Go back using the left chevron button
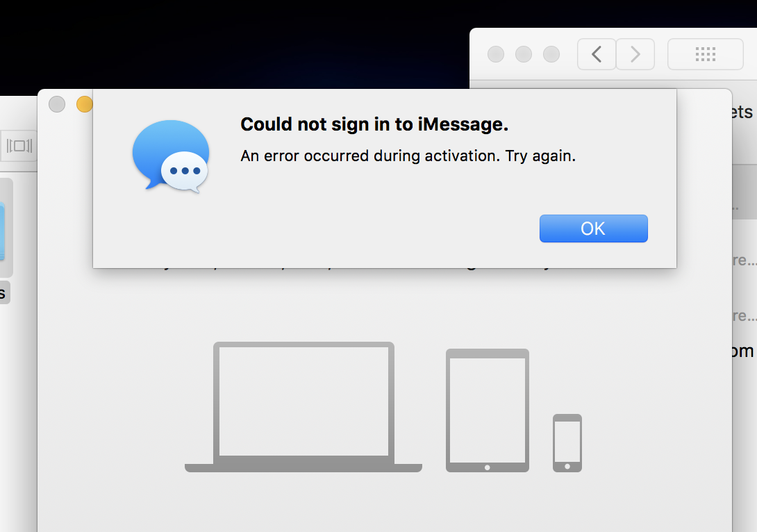 597,54
